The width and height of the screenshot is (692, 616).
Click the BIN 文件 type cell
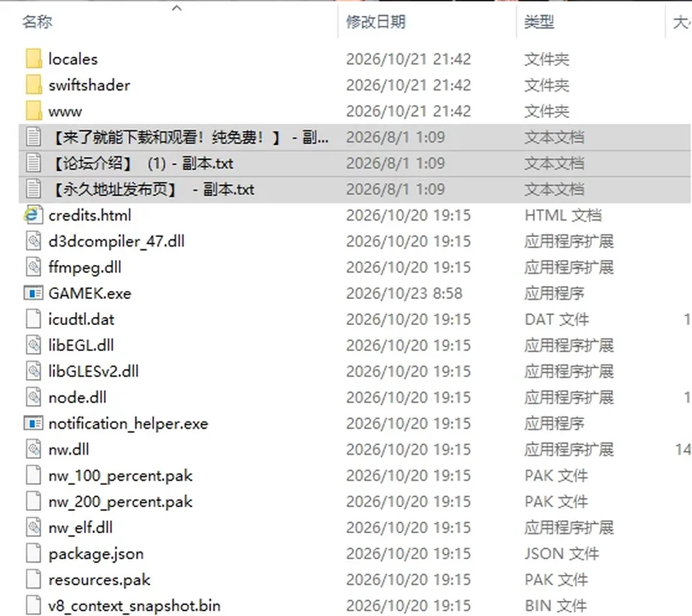[556, 605]
